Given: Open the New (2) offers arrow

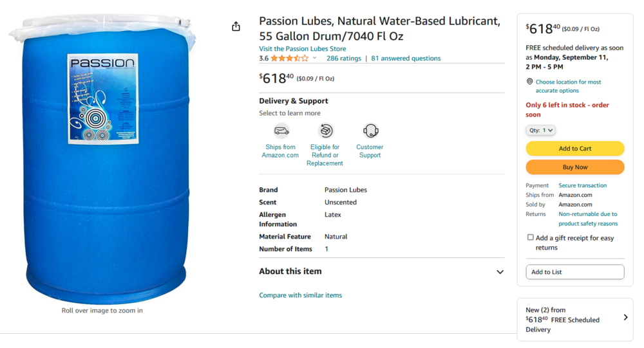Looking at the screenshot, I should click(x=625, y=318).
